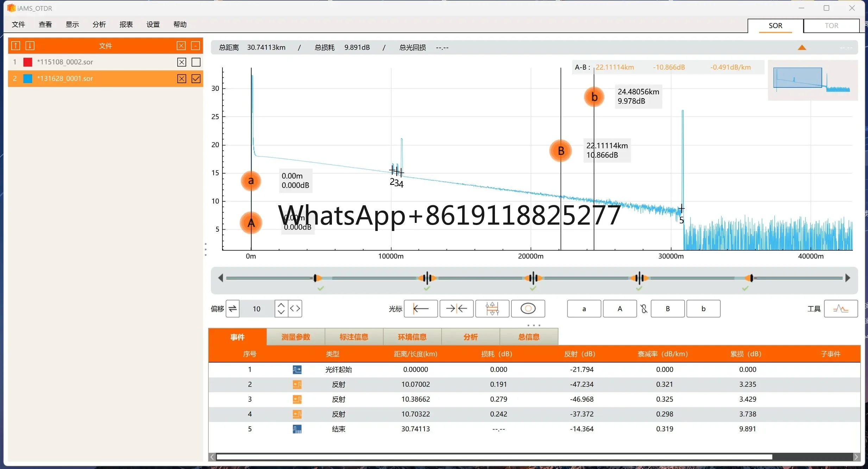Remove 115108_0002.sor using its X box
Image resolution: width=868 pixels, height=469 pixels.
pyautogui.click(x=182, y=62)
